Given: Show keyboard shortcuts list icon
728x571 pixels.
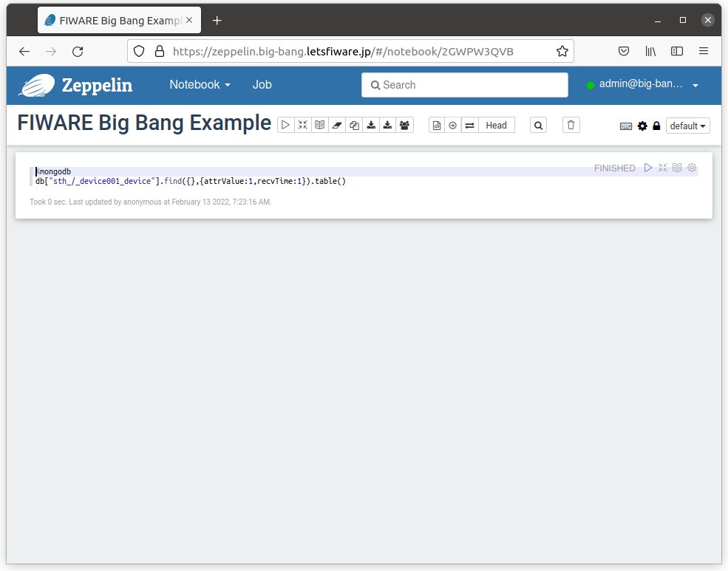Looking at the screenshot, I should [626, 126].
